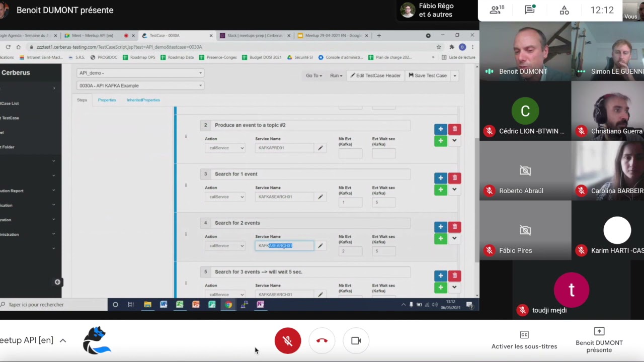Open the participants list showing 18

[497, 10]
